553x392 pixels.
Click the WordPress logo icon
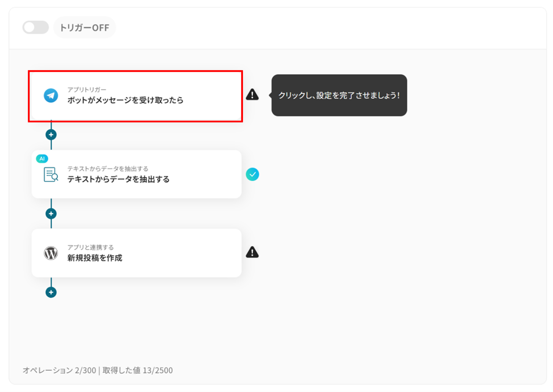click(51, 253)
